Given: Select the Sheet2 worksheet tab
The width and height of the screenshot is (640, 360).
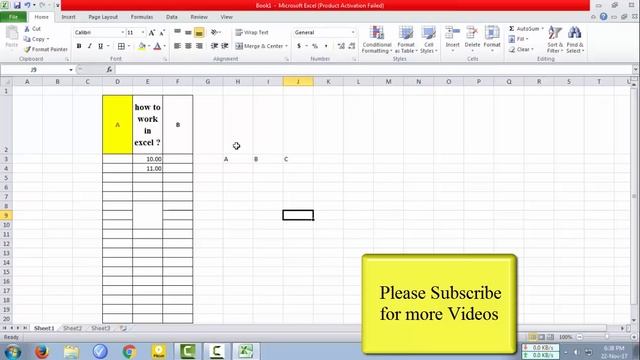Looking at the screenshot, I should (x=72, y=328).
